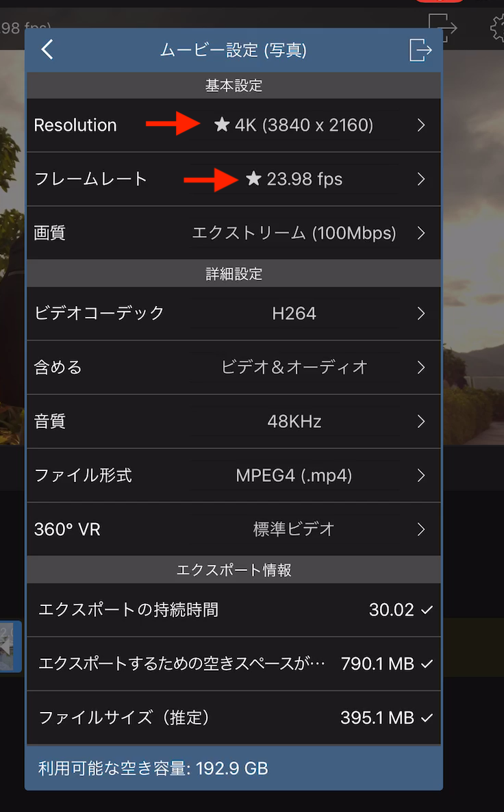Viewport: 504px width, 812px height.
Task: Tap the settings gear behind the dialog
Action: [x=496, y=27]
